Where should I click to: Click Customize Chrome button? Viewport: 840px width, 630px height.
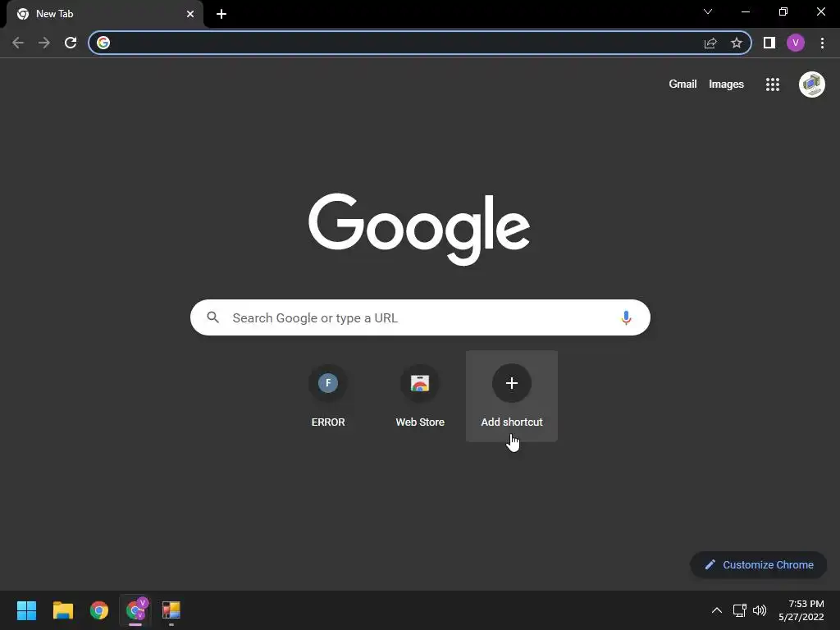pos(759,564)
